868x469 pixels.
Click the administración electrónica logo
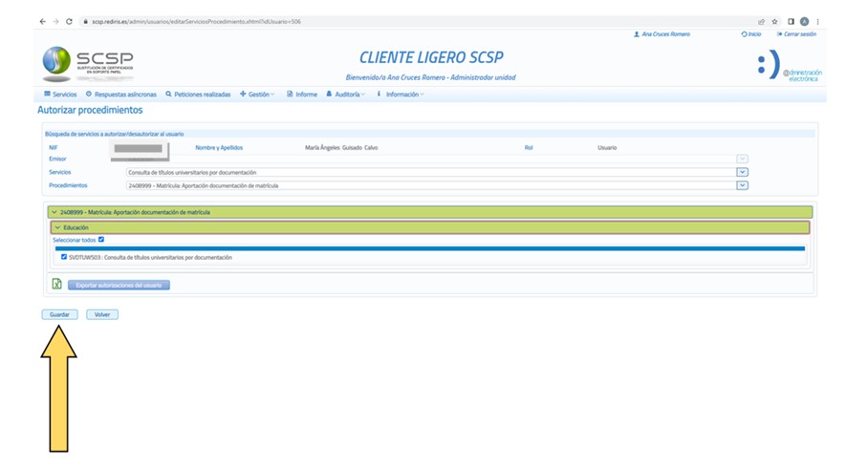[x=790, y=66]
